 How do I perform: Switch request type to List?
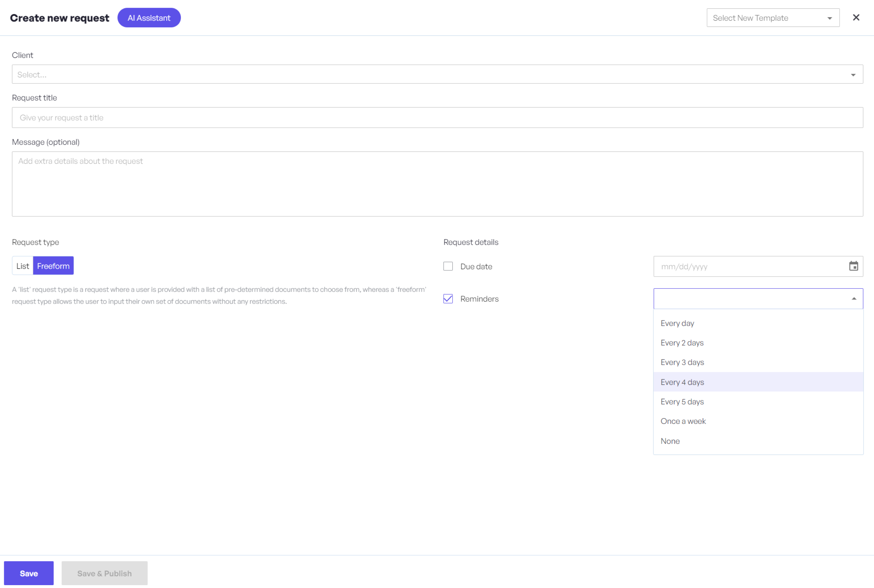[x=23, y=266]
